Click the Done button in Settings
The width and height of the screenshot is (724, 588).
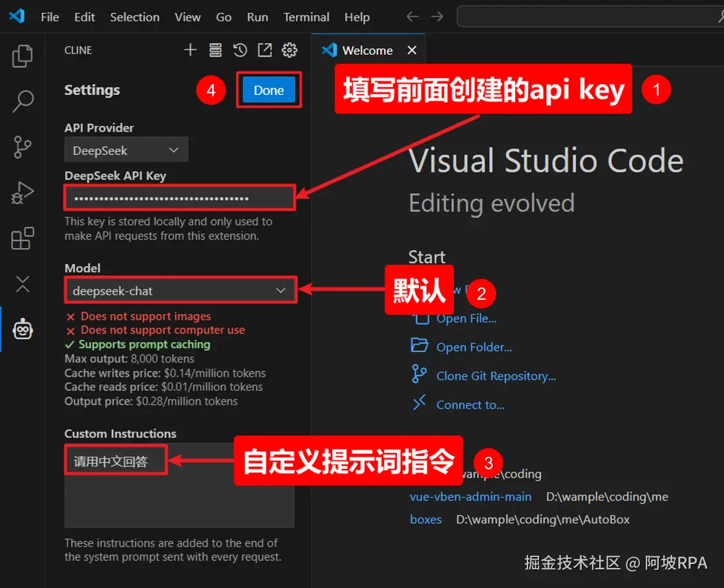coord(269,90)
